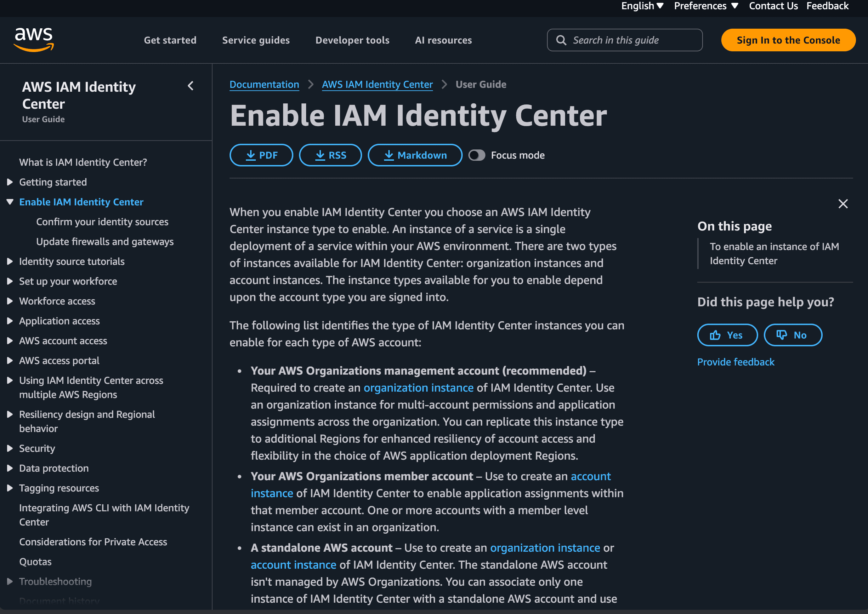
Task: Expand the Getting started section
Action: click(10, 182)
